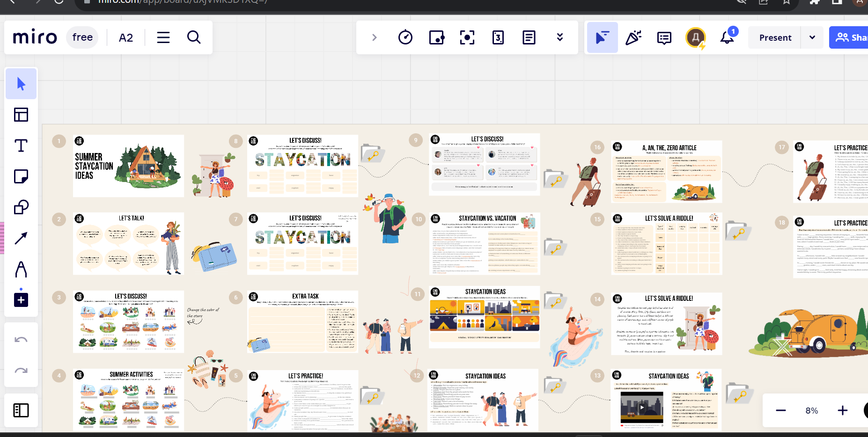Redo the last action
Image resolution: width=868 pixels, height=437 pixels.
point(21,371)
